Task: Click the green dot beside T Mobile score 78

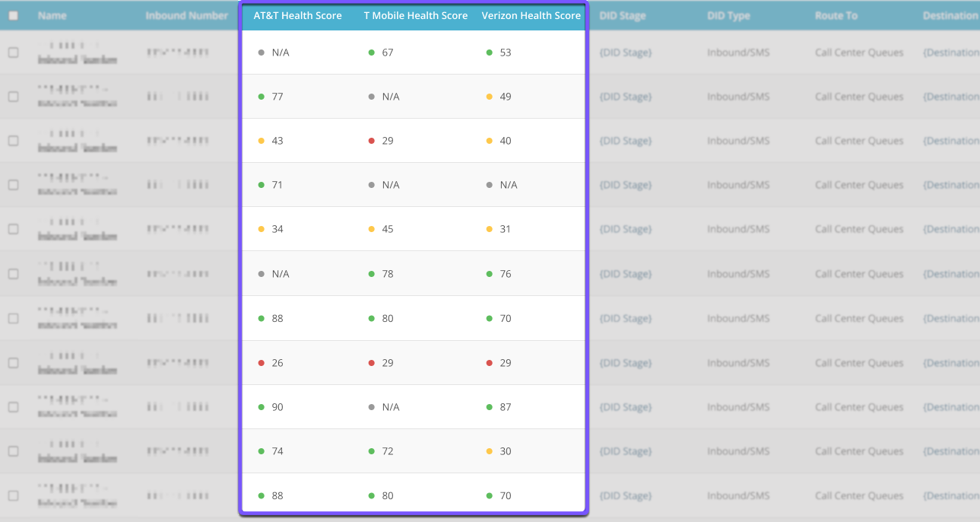Action: point(371,274)
